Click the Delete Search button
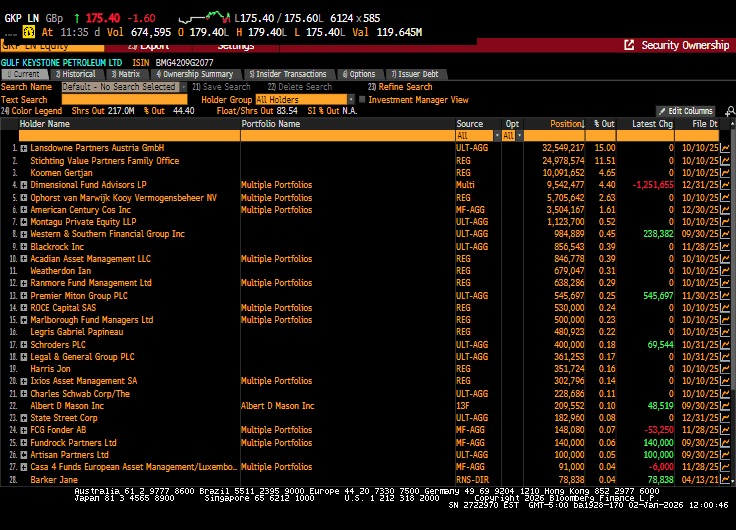This screenshot has height=530, width=736. tap(299, 87)
